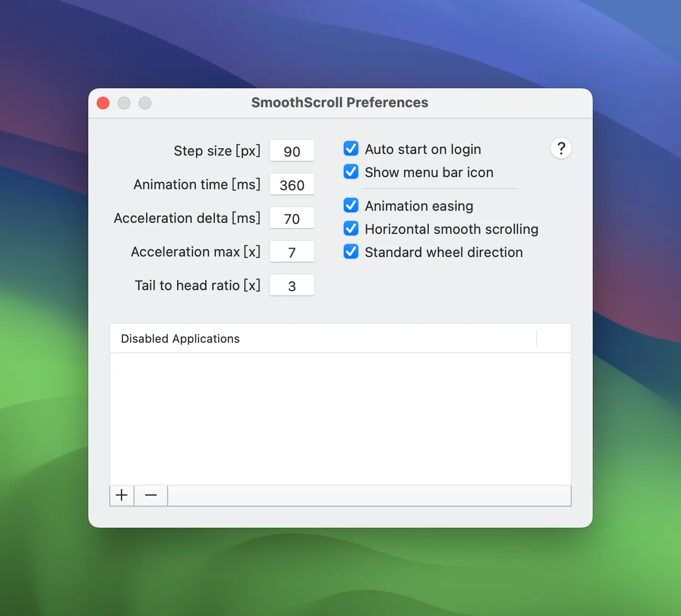
Task: Edit the Acceleration delta field
Action: click(x=292, y=218)
